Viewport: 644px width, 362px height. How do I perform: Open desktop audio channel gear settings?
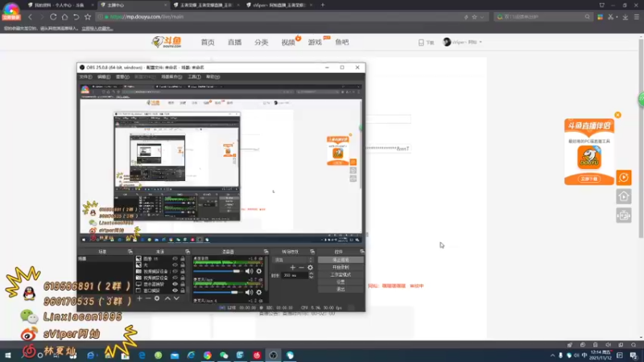[x=258, y=271]
